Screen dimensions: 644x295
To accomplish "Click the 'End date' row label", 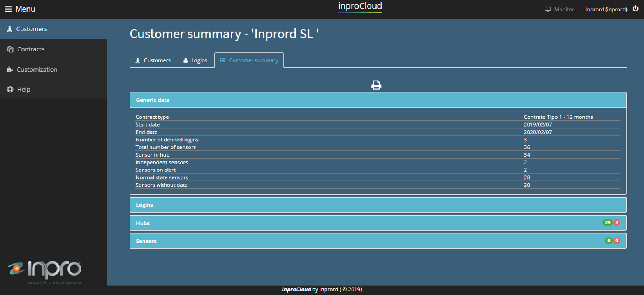I will coord(146,132).
